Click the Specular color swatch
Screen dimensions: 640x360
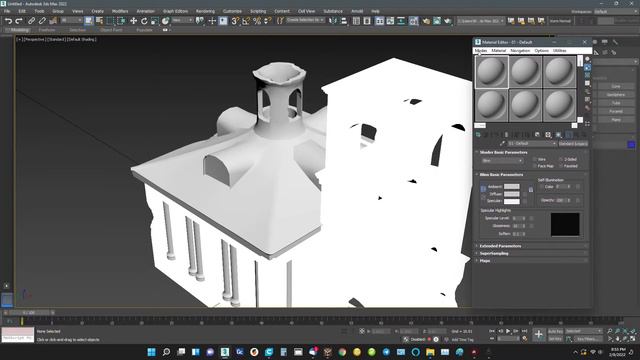511,201
